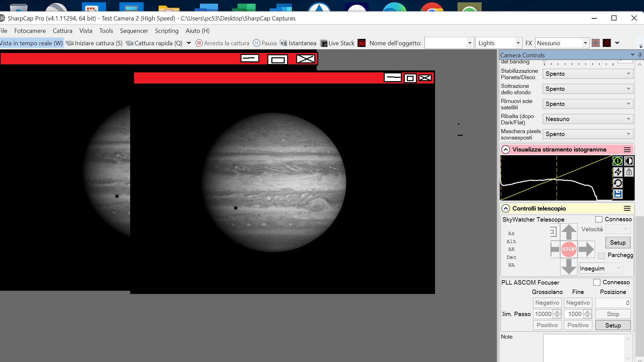644x362 pixels.
Task: Click the half-circle contrast icon in histogram panel
Action: click(x=629, y=161)
